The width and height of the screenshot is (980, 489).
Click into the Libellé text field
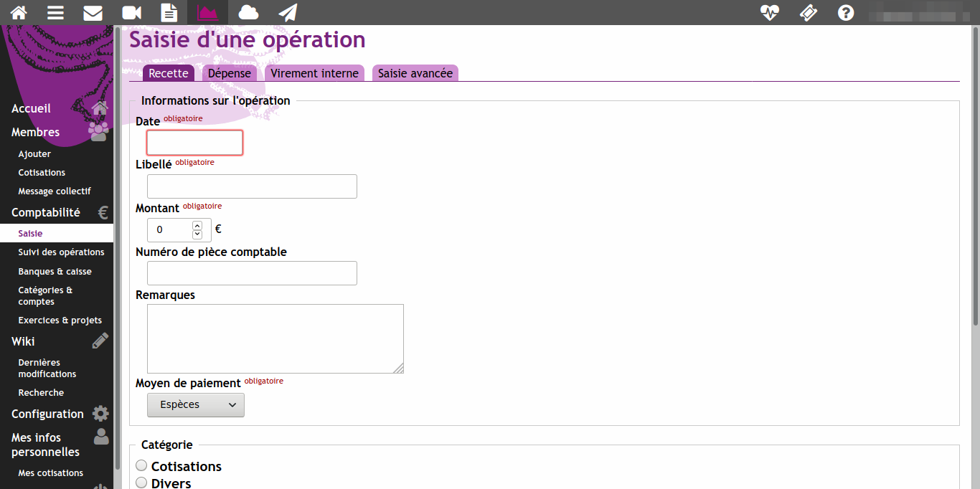click(x=252, y=186)
